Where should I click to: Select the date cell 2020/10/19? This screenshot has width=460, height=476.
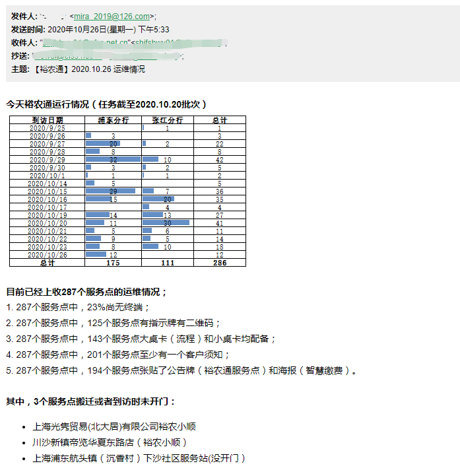click(48, 215)
